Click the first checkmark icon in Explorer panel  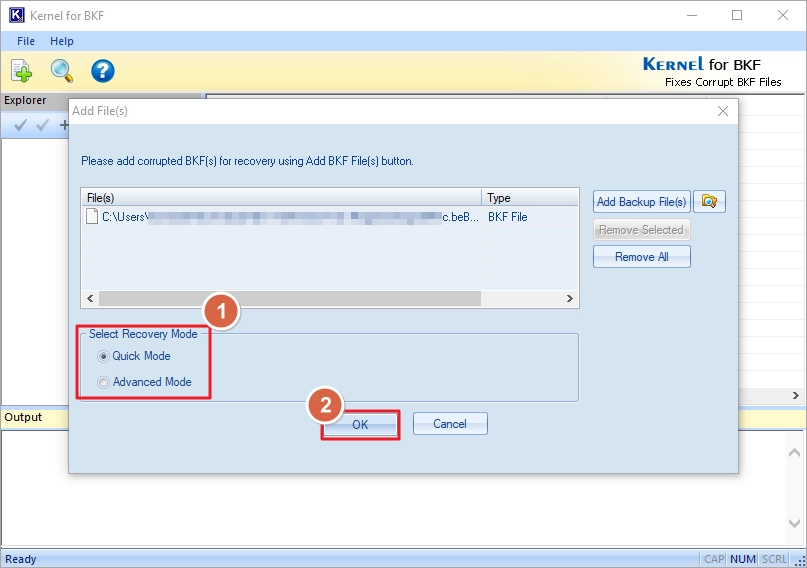click(x=21, y=125)
